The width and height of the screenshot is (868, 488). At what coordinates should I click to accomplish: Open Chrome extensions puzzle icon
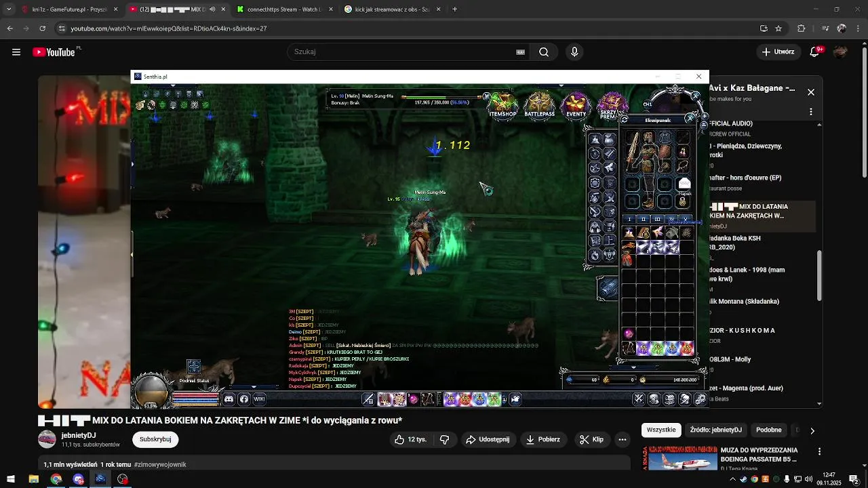coord(802,28)
